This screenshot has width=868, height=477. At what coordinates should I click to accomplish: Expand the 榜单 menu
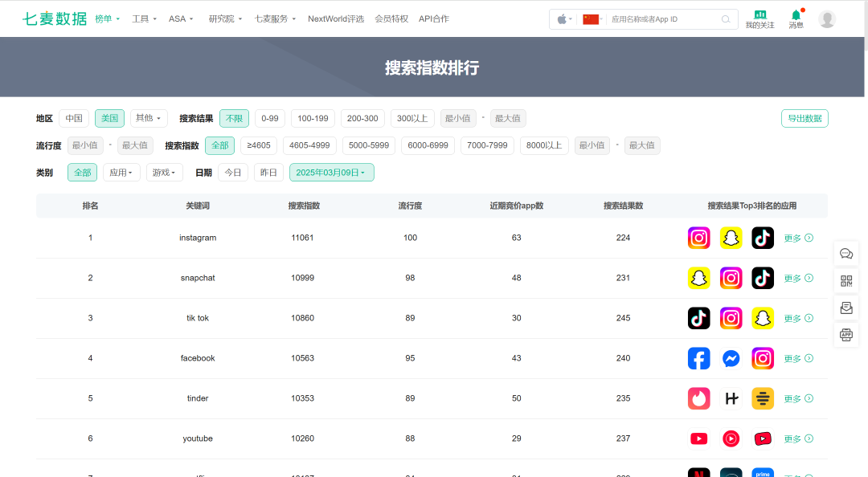point(108,18)
